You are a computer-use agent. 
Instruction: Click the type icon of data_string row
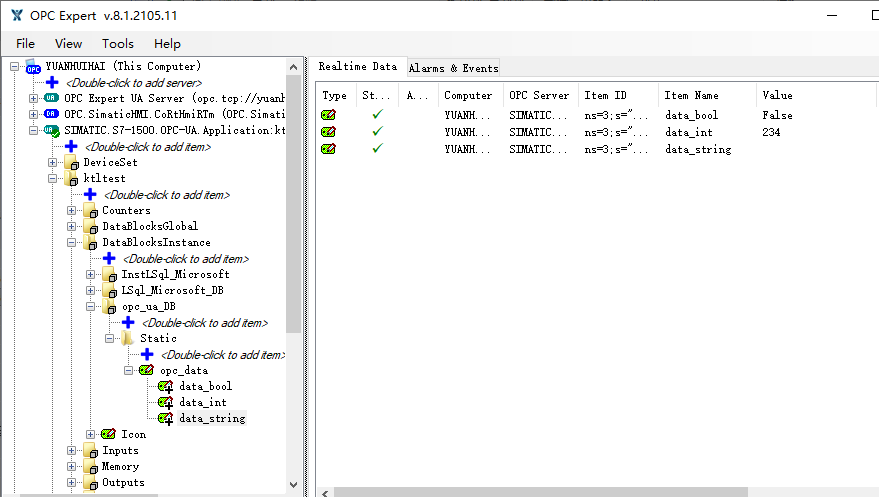(329, 149)
